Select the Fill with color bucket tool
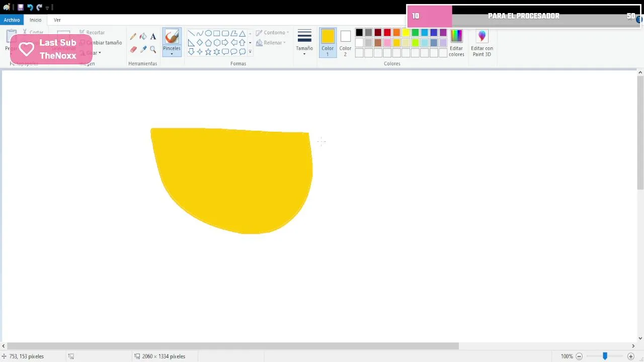Image resolution: width=644 pixels, height=362 pixels. coord(143,36)
